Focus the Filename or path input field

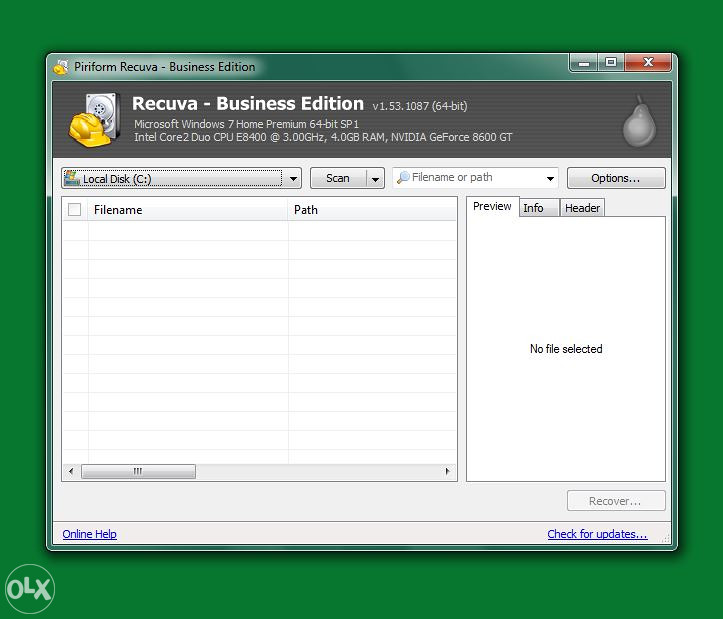coord(475,178)
